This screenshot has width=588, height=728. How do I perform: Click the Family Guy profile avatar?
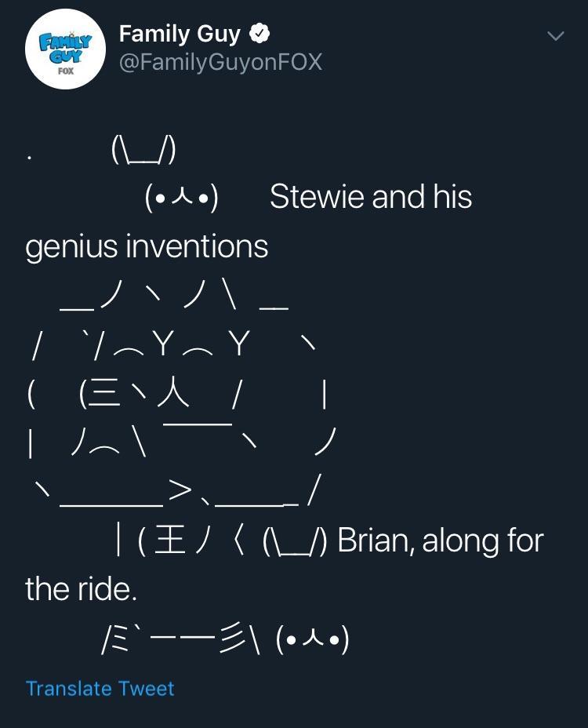pyautogui.click(x=65, y=49)
